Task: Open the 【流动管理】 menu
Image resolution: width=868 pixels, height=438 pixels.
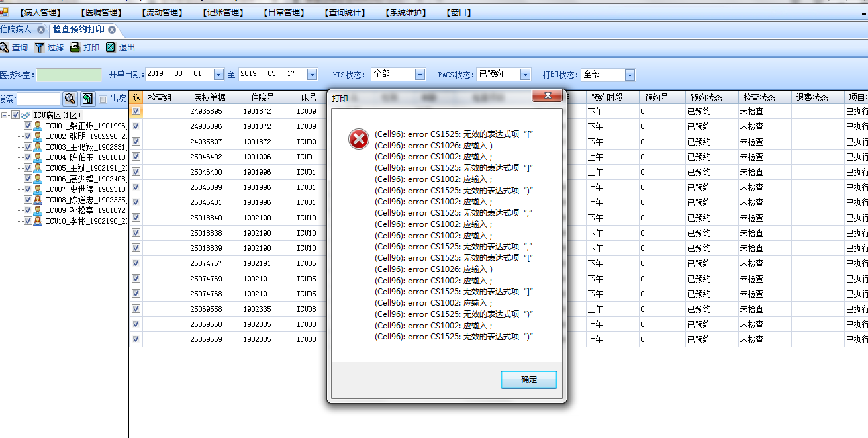Action: click(x=162, y=13)
